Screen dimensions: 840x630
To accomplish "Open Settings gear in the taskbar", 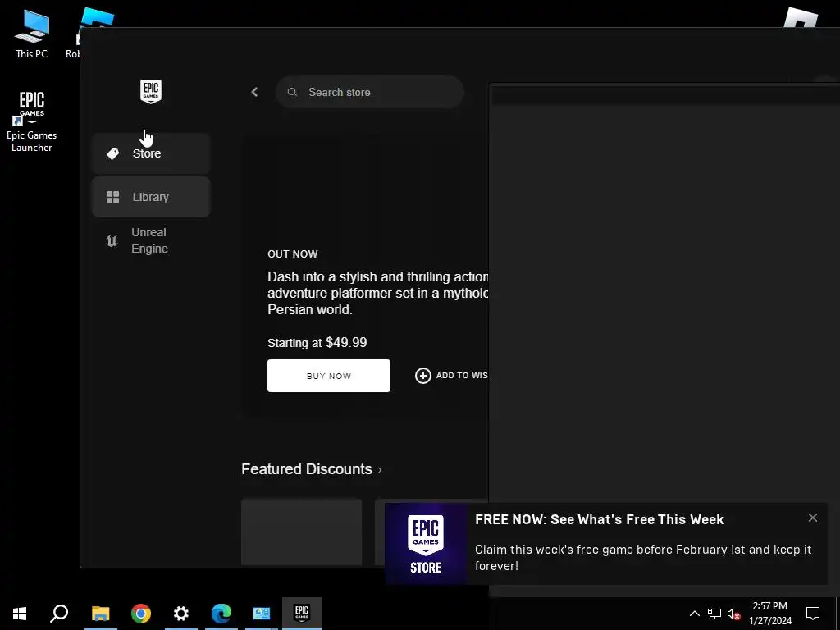I will (x=181, y=614).
